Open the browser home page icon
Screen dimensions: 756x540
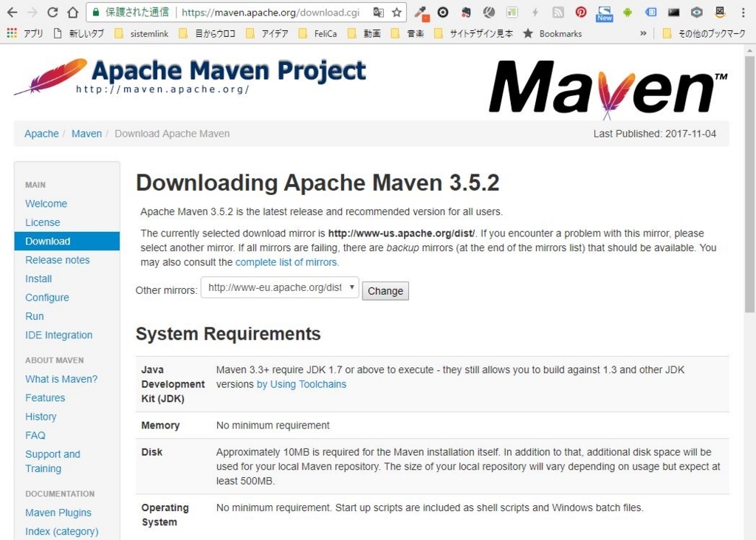[73, 13]
